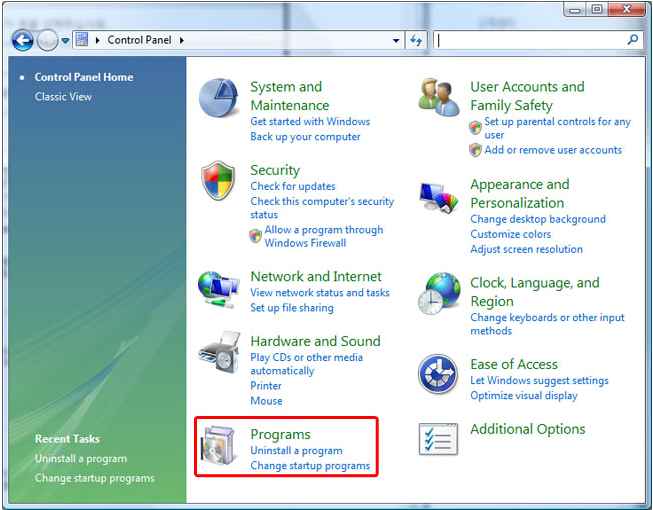Click the Hardware and Sound printer icon
Viewport: 653px width, 510px height.
(219, 352)
